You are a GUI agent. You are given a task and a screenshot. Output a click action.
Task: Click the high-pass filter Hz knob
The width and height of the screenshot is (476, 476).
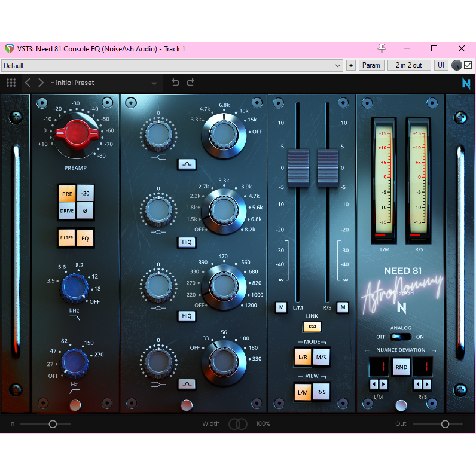click(x=75, y=363)
